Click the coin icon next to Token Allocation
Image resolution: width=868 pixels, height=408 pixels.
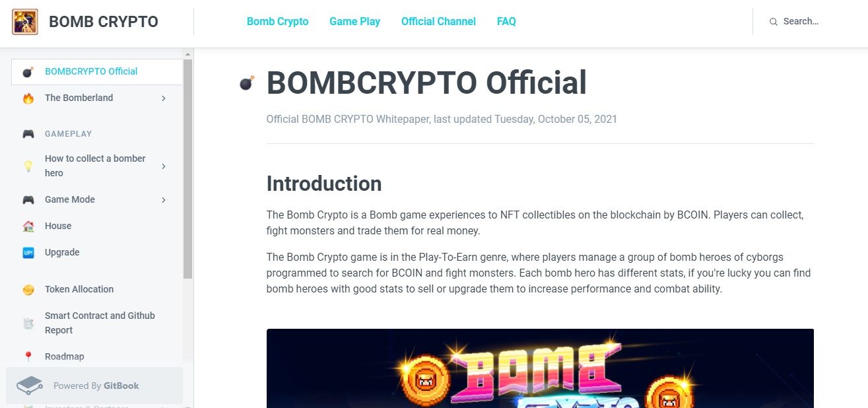pyautogui.click(x=28, y=290)
